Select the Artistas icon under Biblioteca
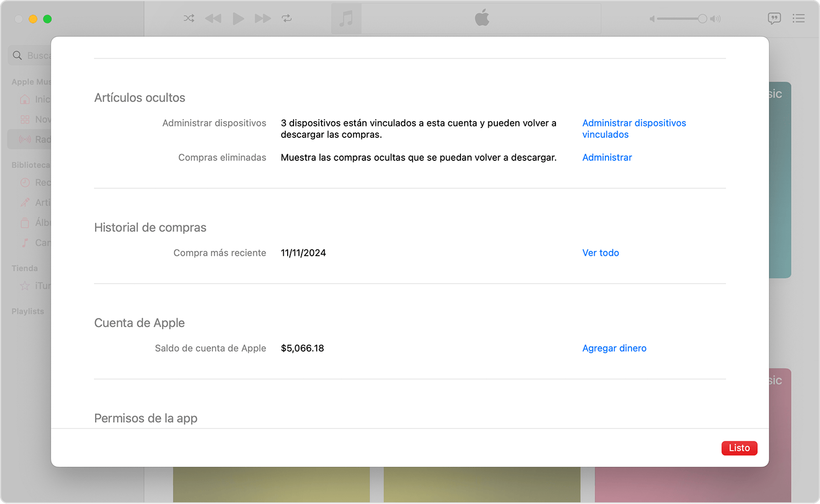This screenshot has width=820, height=504. (25, 202)
